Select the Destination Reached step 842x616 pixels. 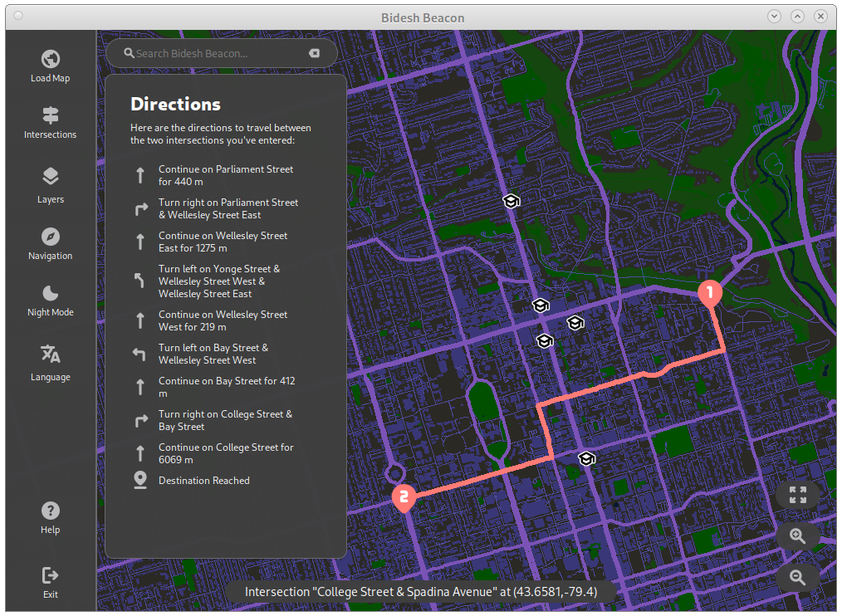pyautogui.click(x=203, y=481)
